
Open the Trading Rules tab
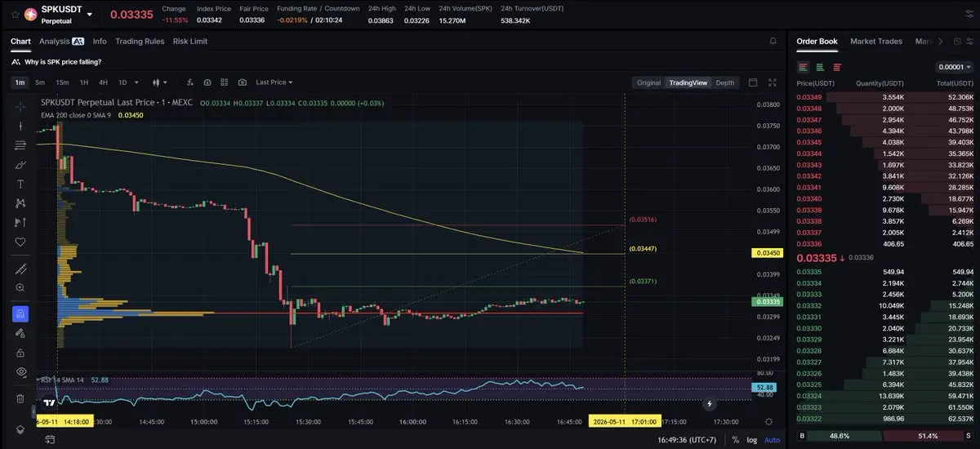(x=140, y=41)
